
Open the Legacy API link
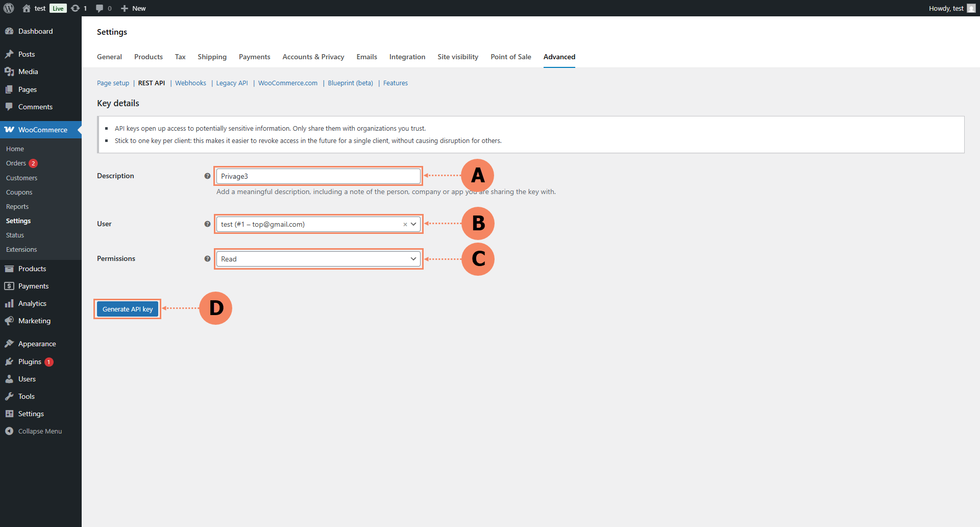pyautogui.click(x=232, y=83)
